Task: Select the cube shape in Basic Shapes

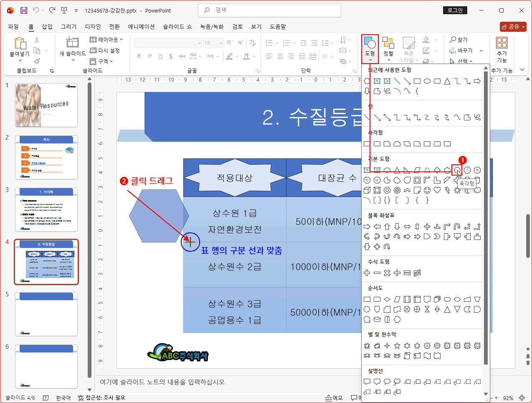Action: coord(367,190)
